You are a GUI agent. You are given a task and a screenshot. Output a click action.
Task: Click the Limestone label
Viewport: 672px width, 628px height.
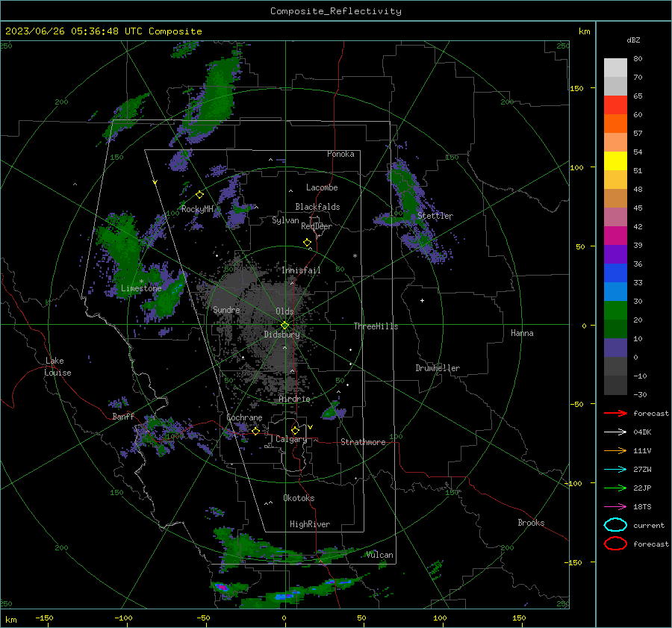coord(141,288)
